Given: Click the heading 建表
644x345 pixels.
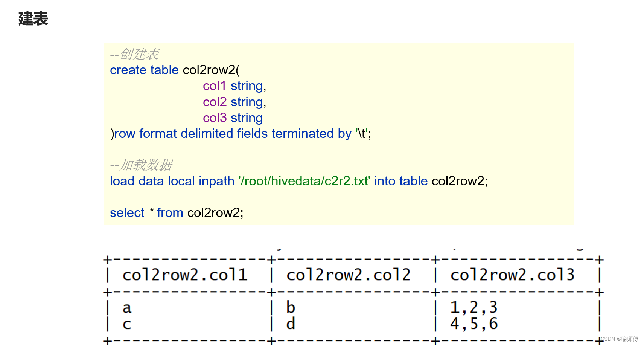Looking at the screenshot, I should [x=33, y=19].
